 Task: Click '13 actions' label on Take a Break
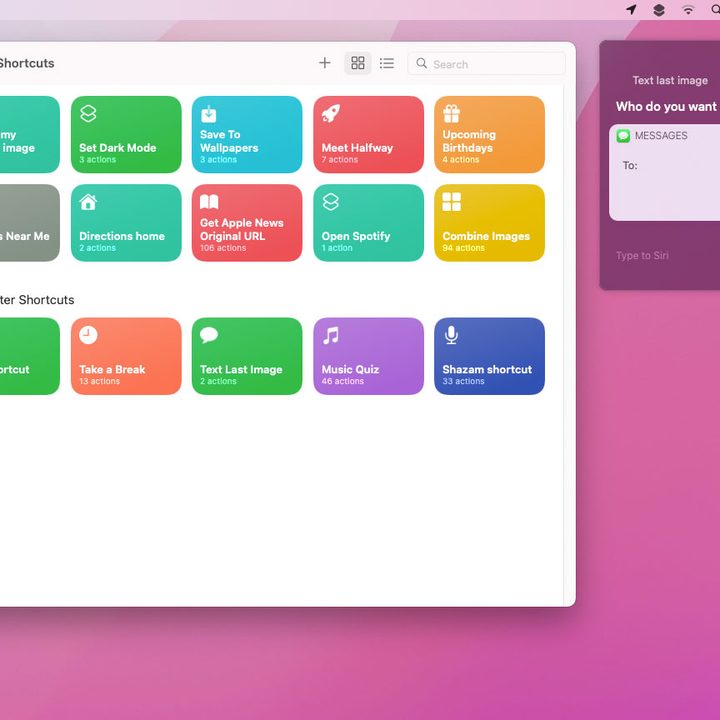point(100,381)
